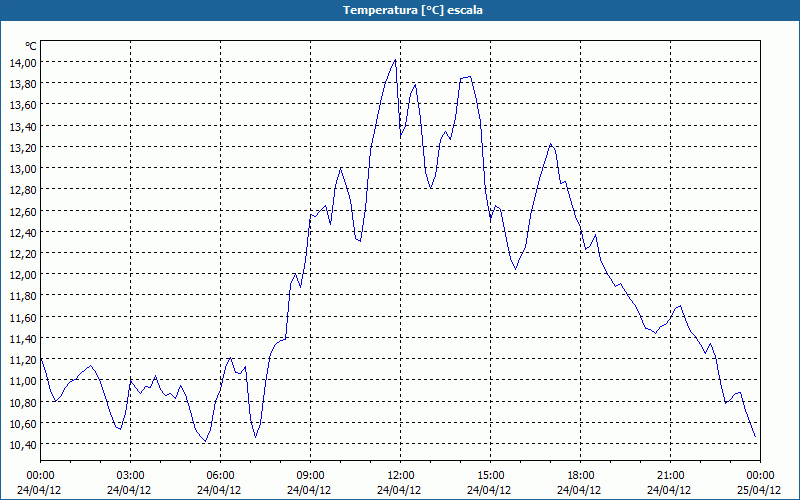Image resolution: width=800 pixels, height=500 pixels.
Task: Pick the 13,20 y-axis label
Action: click(x=23, y=147)
